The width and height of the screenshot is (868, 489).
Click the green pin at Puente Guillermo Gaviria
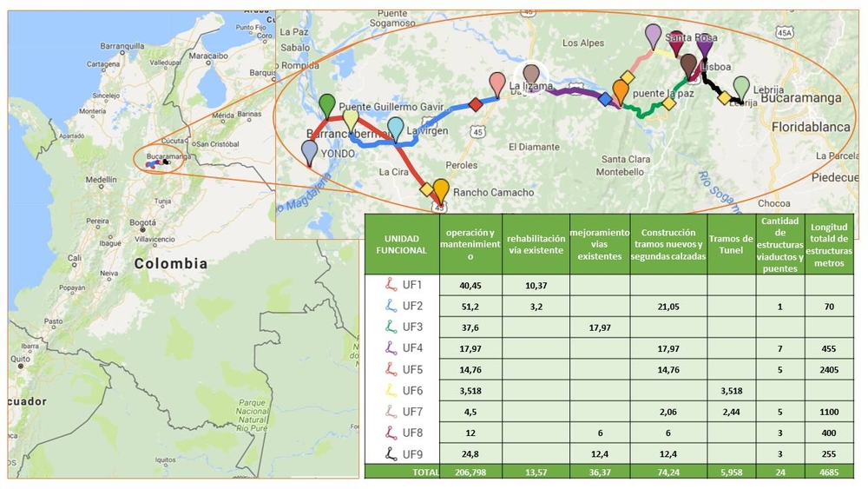click(x=328, y=106)
